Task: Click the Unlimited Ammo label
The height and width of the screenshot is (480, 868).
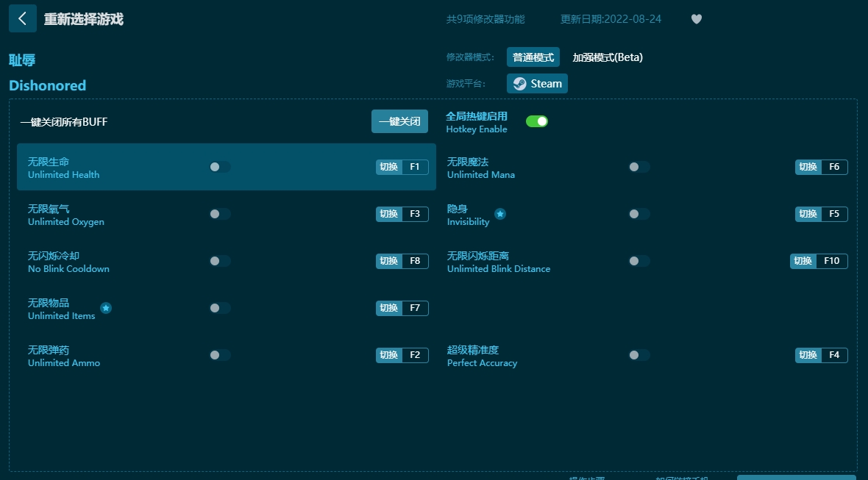Action: tap(64, 363)
